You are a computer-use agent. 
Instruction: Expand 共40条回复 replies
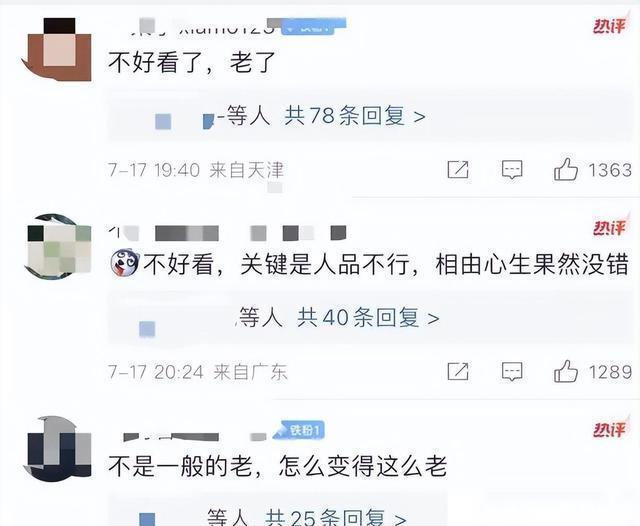[x=368, y=317]
